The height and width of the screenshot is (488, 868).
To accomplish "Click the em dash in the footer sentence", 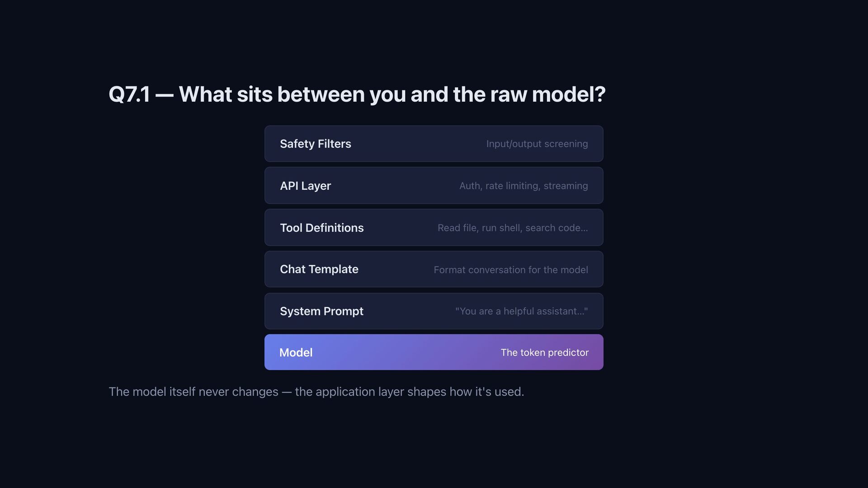I will click(287, 392).
